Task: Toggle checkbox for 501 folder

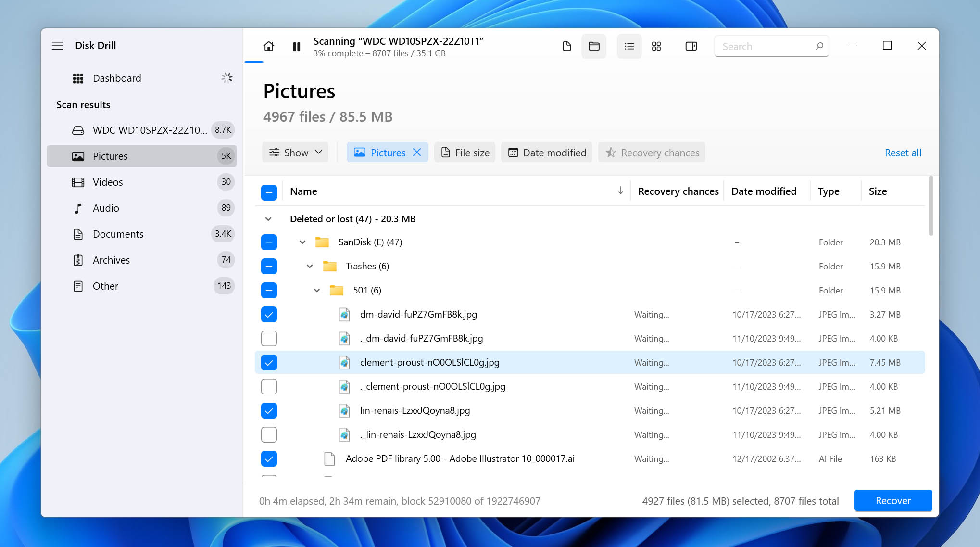Action: [269, 290]
